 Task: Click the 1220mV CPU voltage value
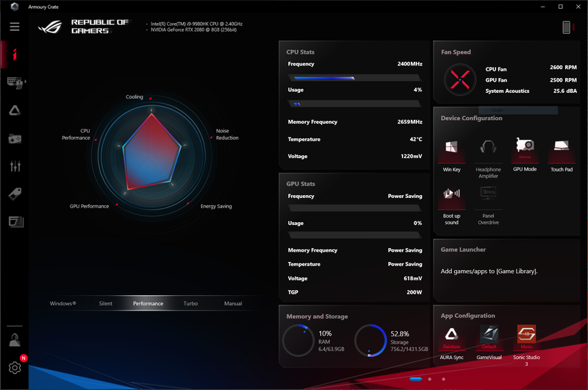pyautogui.click(x=412, y=156)
